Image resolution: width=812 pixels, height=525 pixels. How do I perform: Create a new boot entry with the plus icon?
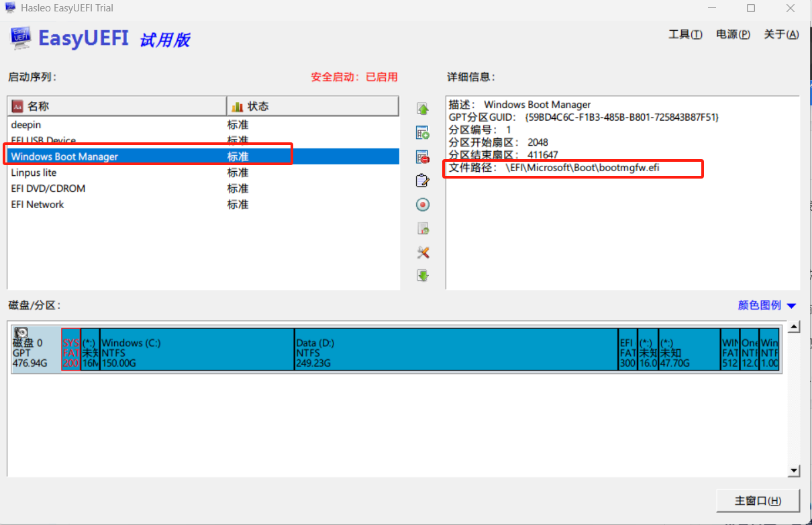[x=423, y=133]
